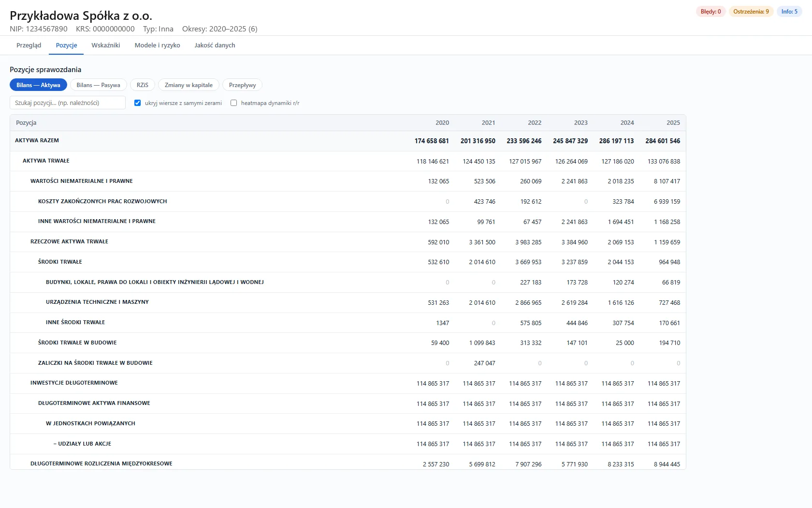Go to the Jakość danych tab
Viewport: 812px width, 508px height.
pos(215,45)
